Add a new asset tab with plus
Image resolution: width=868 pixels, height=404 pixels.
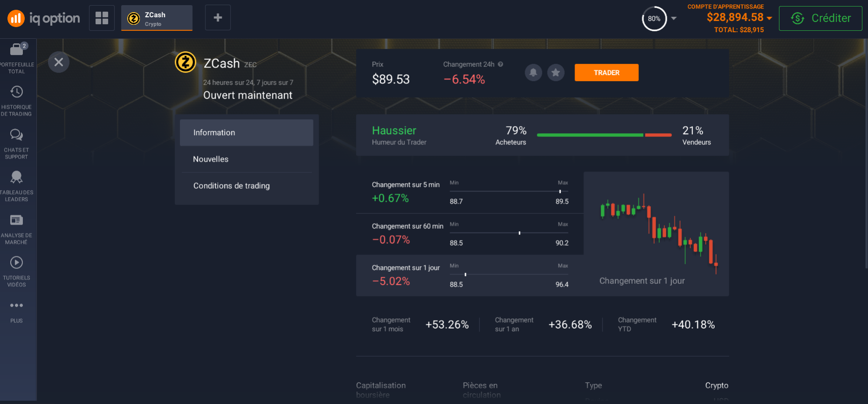[x=218, y=18]
